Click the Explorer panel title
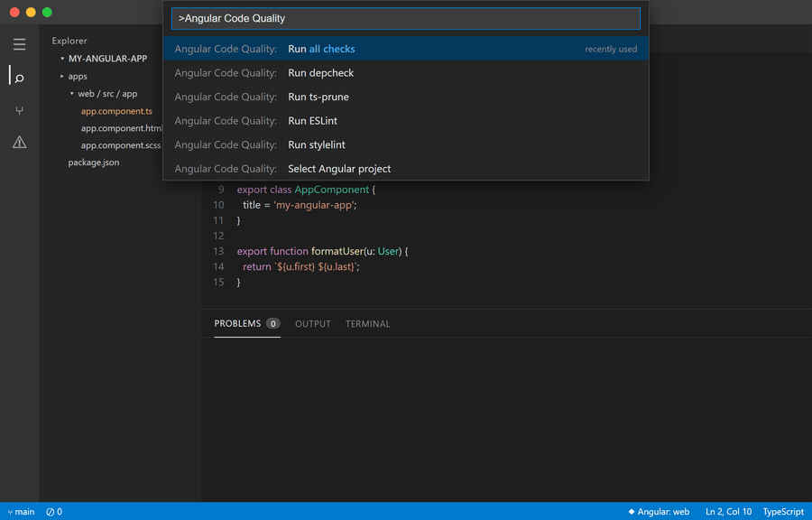The image size is (812, 520). pyautogui.click(x=69, y=41)
